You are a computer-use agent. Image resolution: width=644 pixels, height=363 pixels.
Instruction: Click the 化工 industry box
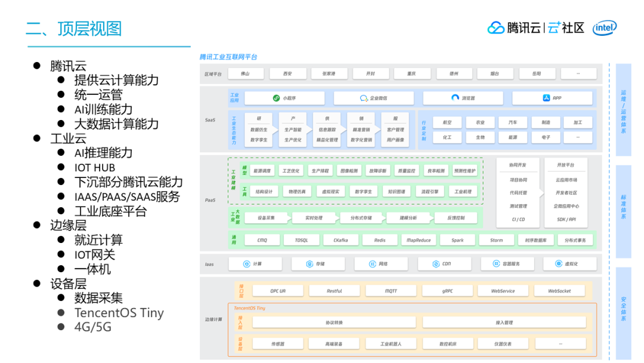coord(447,137)
